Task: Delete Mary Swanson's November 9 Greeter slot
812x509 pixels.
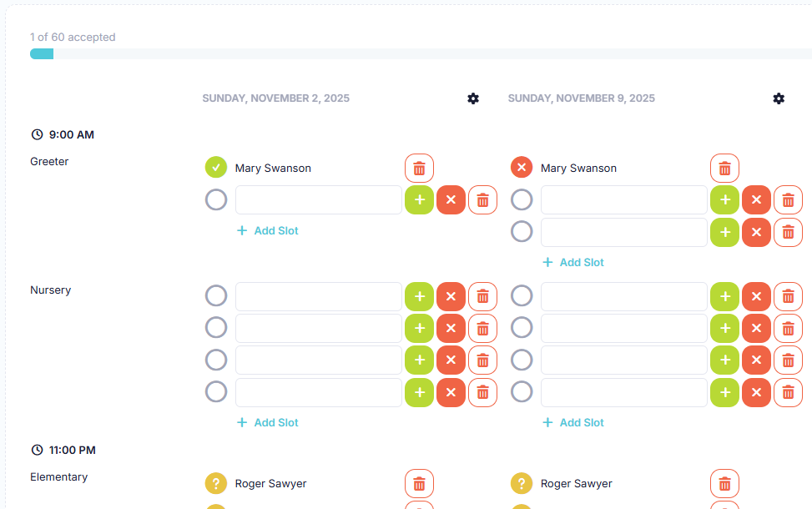Action: pos(724,169)
